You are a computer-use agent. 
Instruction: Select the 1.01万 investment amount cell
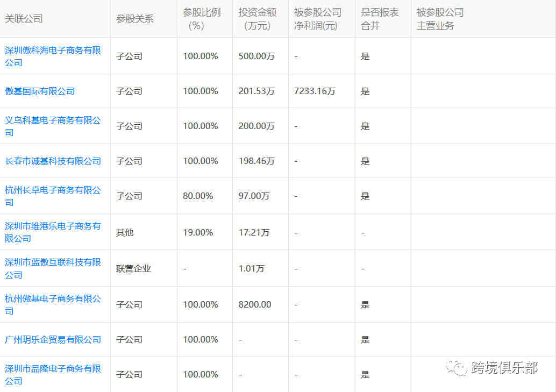252,268
